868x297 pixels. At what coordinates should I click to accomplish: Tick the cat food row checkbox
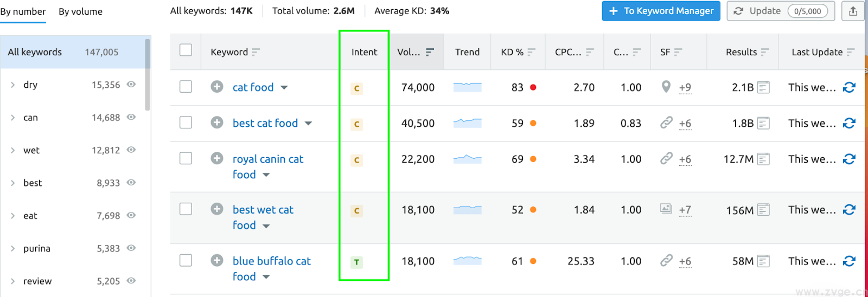[x=186, y=87]
